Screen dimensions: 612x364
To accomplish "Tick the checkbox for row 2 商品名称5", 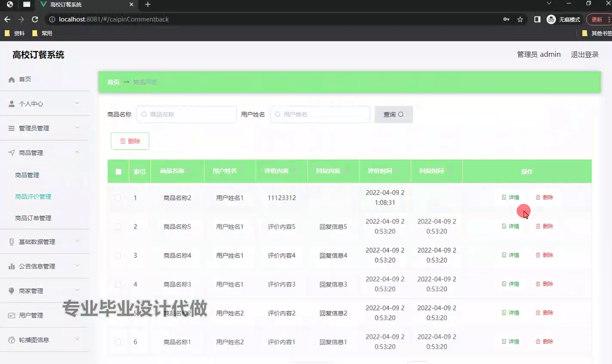I will [x=118, y=227].
